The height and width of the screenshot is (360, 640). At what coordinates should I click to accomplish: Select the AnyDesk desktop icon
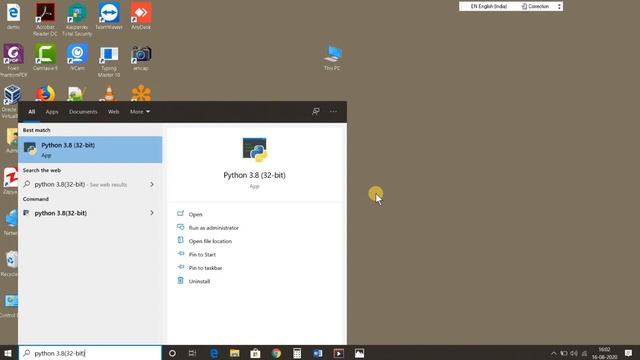(141, 16)
